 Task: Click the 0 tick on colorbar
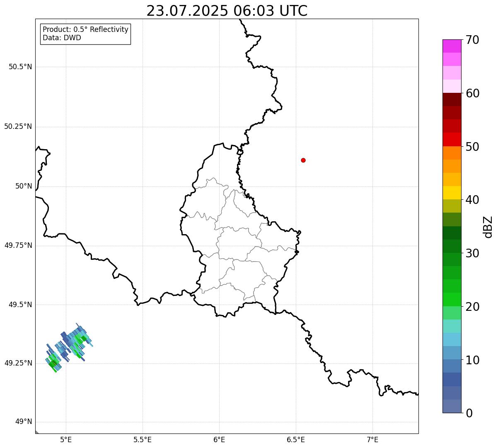[469, 413]
